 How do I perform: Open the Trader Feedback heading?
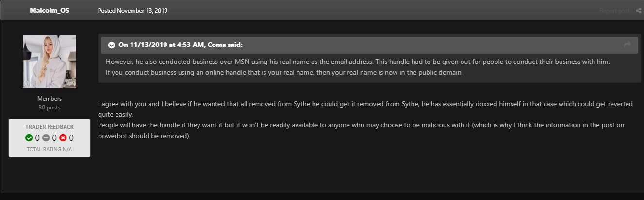tap(50, 127)
